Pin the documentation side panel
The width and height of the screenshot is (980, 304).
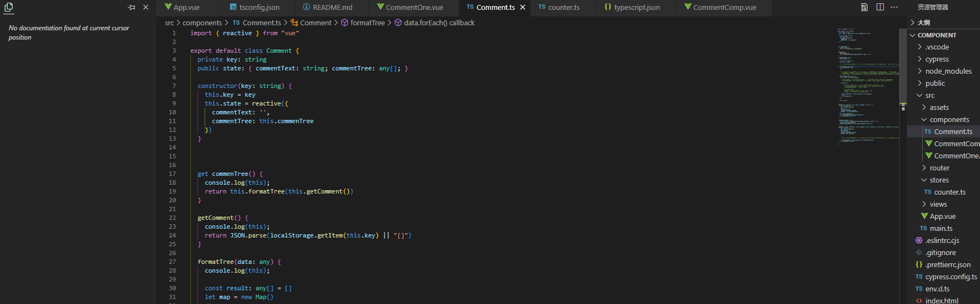[131, 7]
